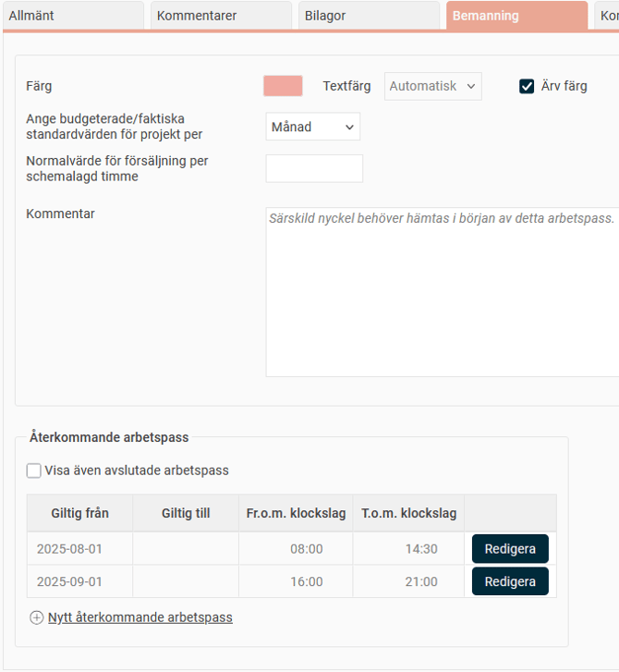This screenshot has width=619, height=672.
Task: Sort by the 'Giltig från' column header
Action: tap(79, 513)
